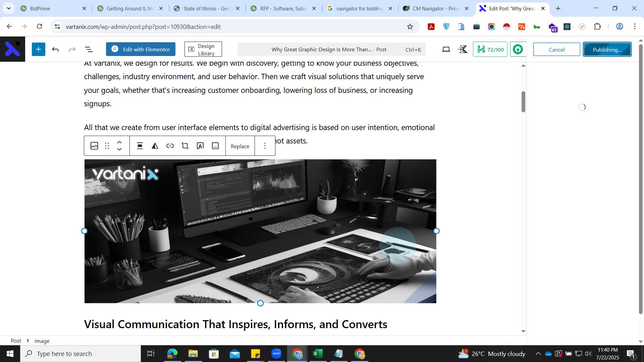
Task: Redo the last undone edit
Action: 72,50
